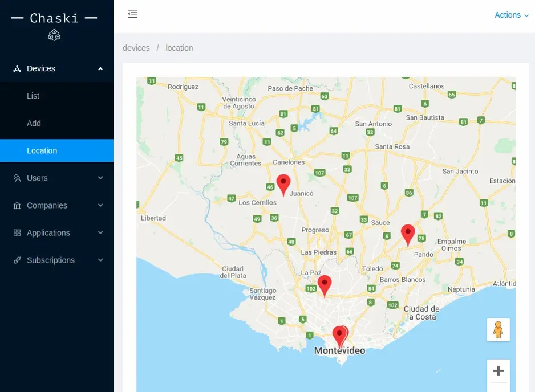This screenshot has width=535, height=392.
Task: Select the Location menu item
Action: click(x=42, y=151)
